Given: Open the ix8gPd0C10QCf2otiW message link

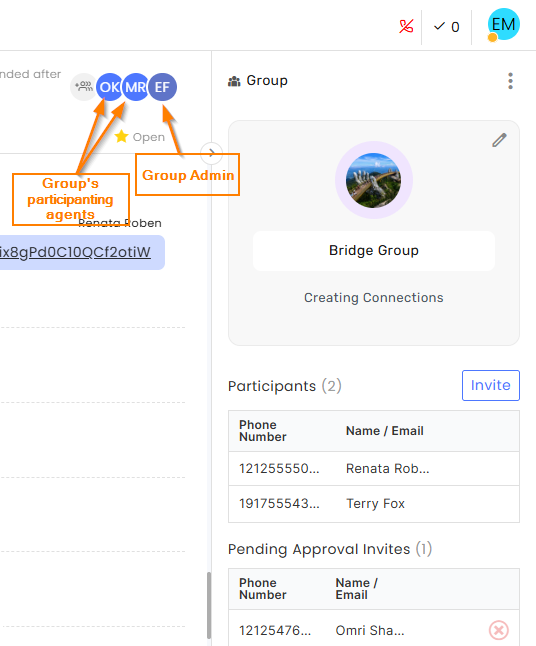Looking at the screenshot, I should coord(75,252).
